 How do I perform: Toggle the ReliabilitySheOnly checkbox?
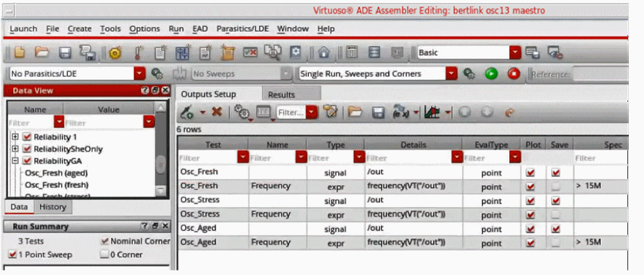(27, 149)
